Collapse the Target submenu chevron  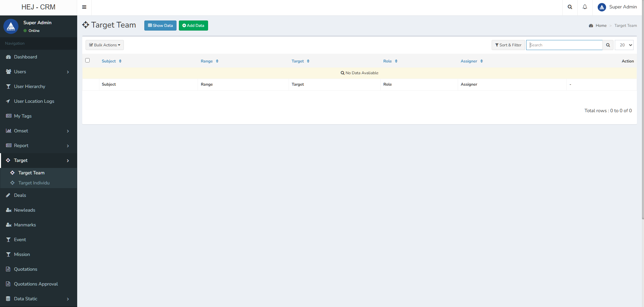(68, 161)
